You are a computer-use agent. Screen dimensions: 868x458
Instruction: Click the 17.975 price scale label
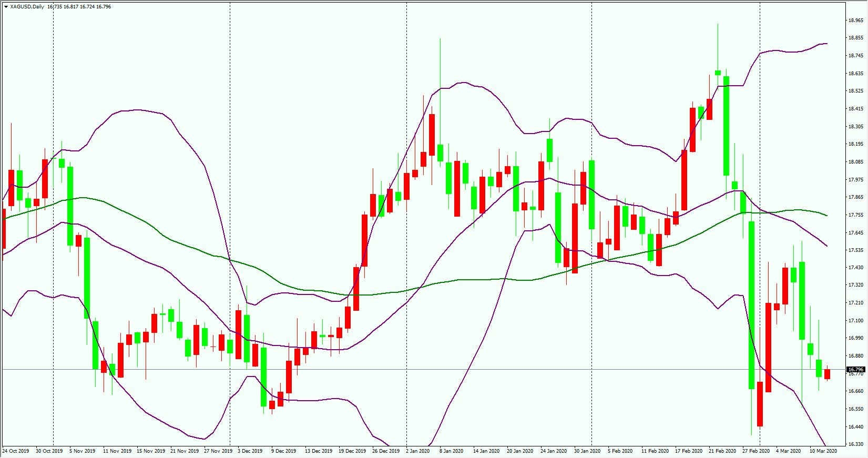[x=856, y=180]
